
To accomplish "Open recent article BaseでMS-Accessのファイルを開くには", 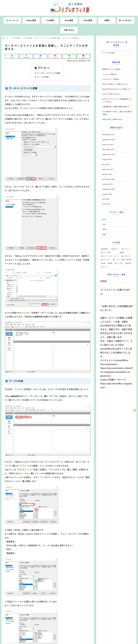I will 116,89.
